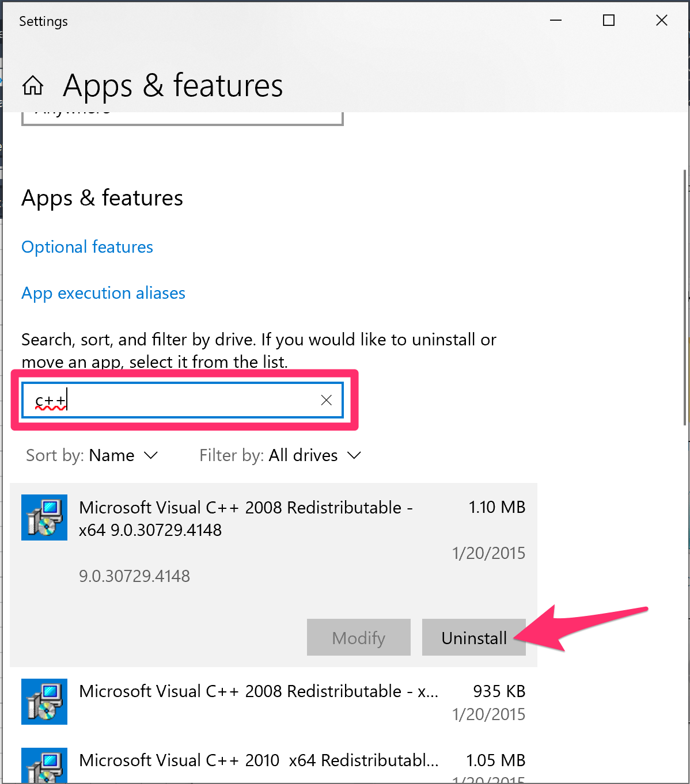Click the second Visual C++ 2008 Redistributable icon
Screen dimensions: 690x784
(44, 702)
